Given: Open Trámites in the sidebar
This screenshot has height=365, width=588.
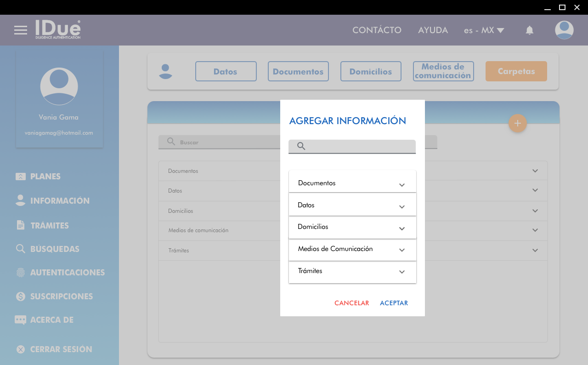Looking at the screenshot, I should (x=49, y=225).
